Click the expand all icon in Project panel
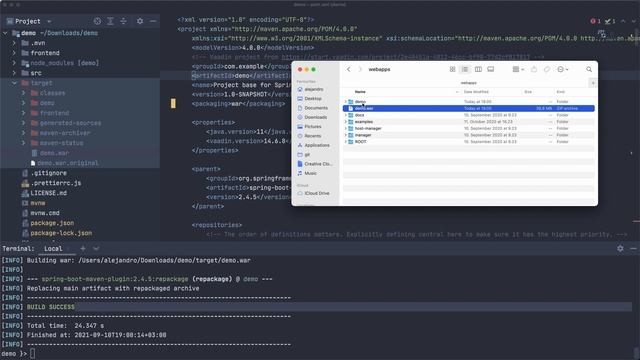Viewport: 640px width, 360px height. [x=110, y=21]
